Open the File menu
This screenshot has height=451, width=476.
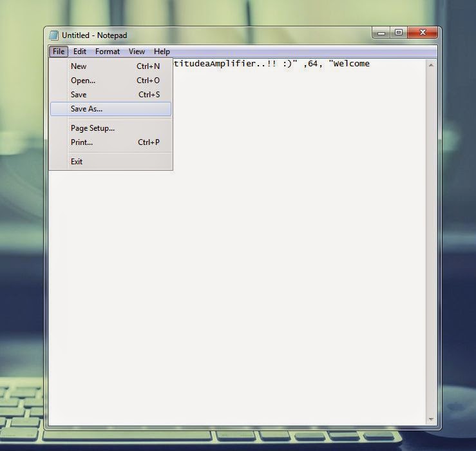click(59, 52)
